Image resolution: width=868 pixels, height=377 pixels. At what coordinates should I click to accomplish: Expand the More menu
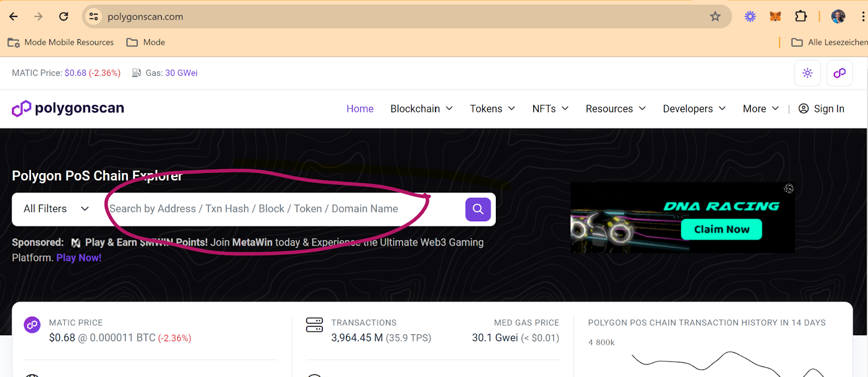761,108
